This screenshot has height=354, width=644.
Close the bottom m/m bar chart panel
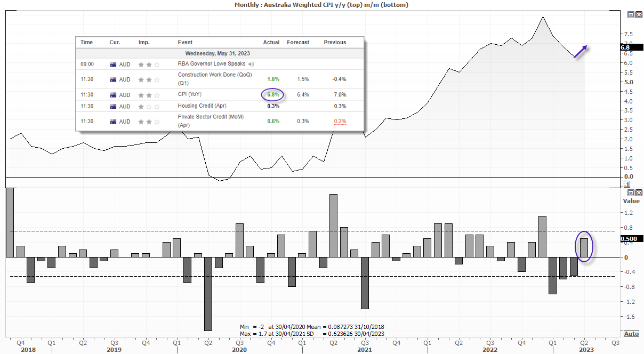pyautogui.click(x=639, y=192)
